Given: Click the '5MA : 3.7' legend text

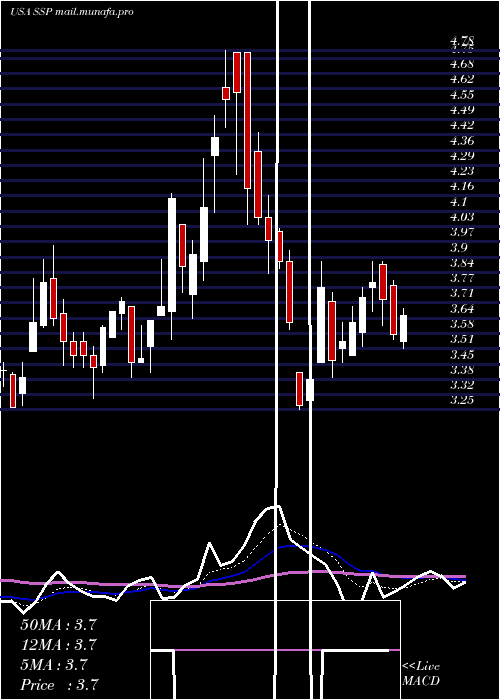Looking at the screenshot, I should coord(54,665).
